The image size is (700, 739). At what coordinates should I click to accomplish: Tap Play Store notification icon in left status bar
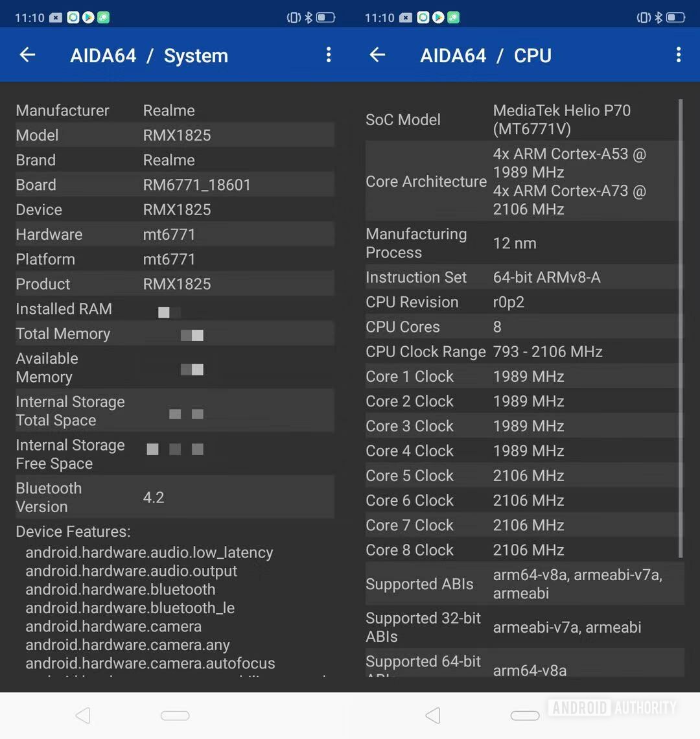(88, 18)
